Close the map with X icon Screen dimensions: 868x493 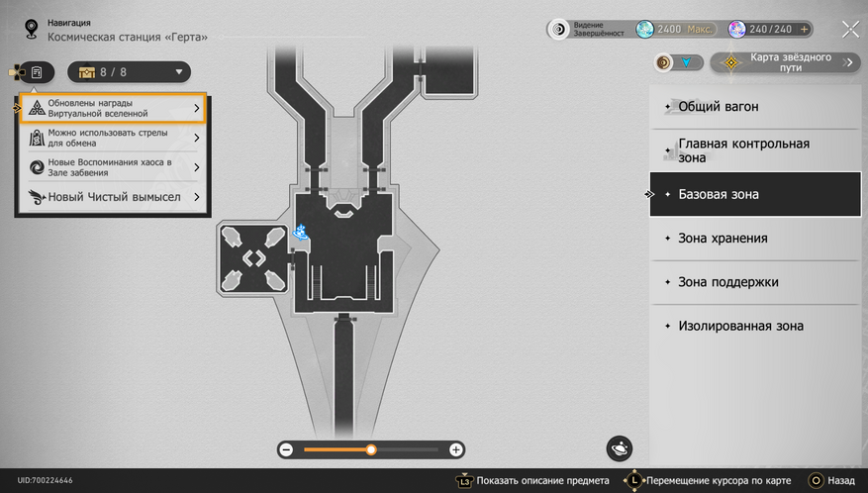[850, 30]
